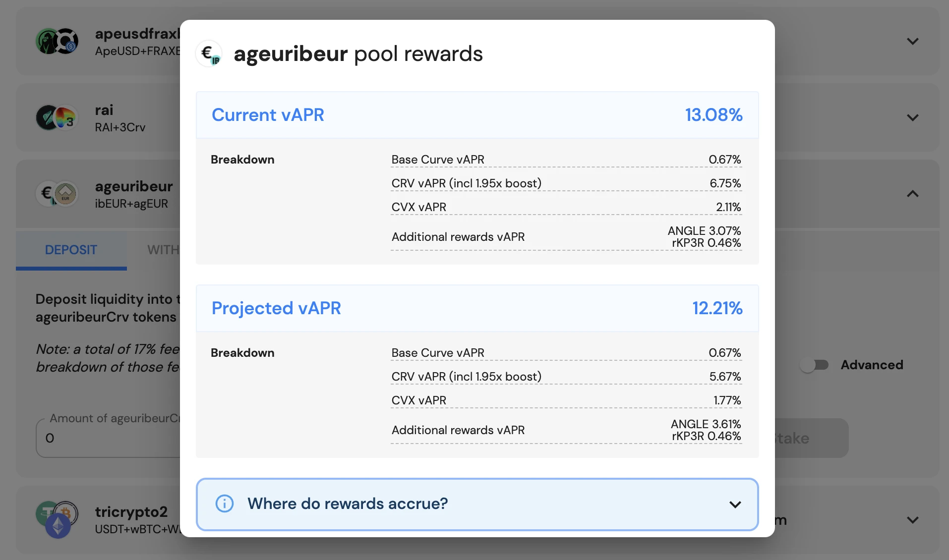Click CRV vAPR 5.67% projected value
The height and width of the screenshot is (560, 949).
[x=725, y=377]
